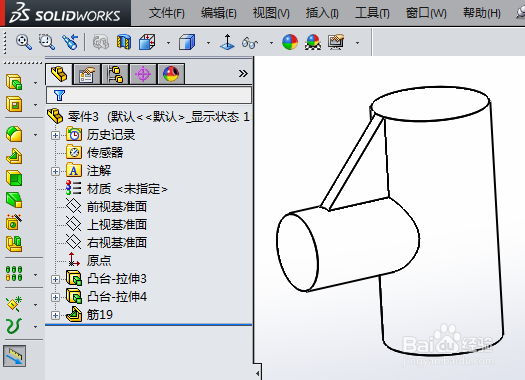The width and height of the screenshot is (525, 380).
Task: Expand the 注解 tree node
Action: (55, 171)
